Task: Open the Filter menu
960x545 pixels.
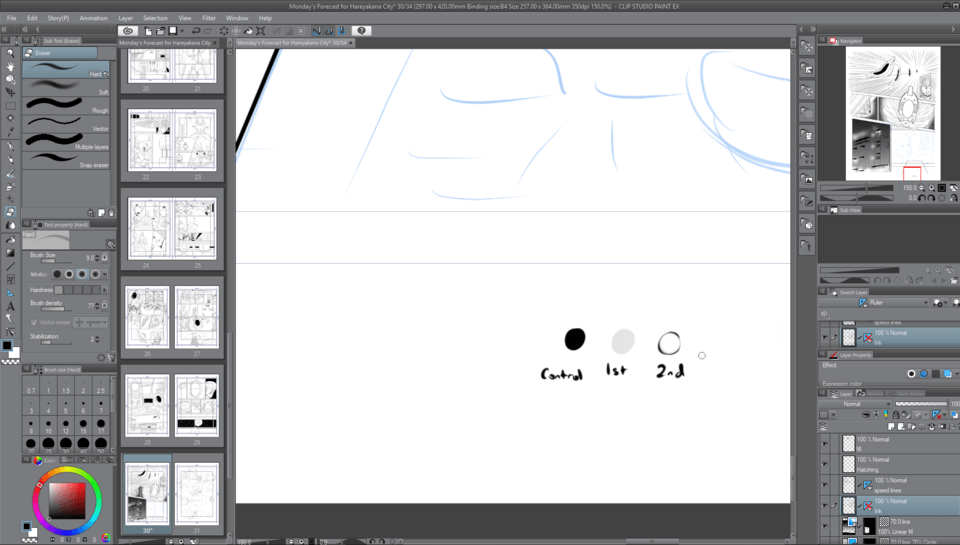Action: pyautogui.click(x=209, y=18)
